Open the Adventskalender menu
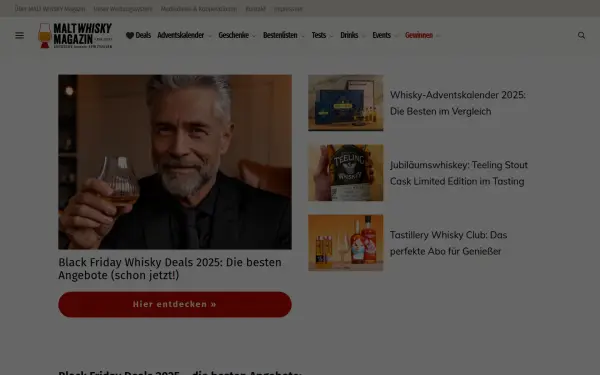600x375 pixels. 181,35
